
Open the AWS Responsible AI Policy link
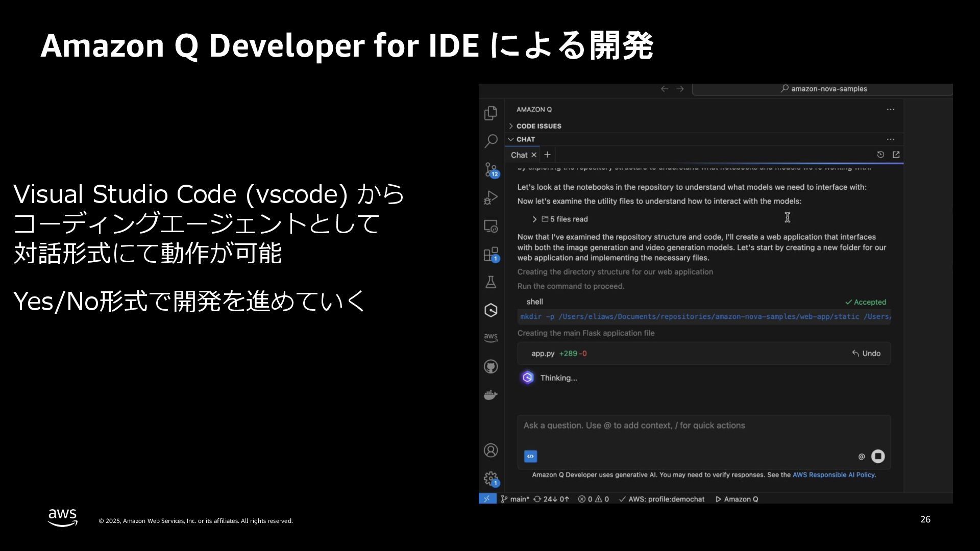tap(834, 474)
